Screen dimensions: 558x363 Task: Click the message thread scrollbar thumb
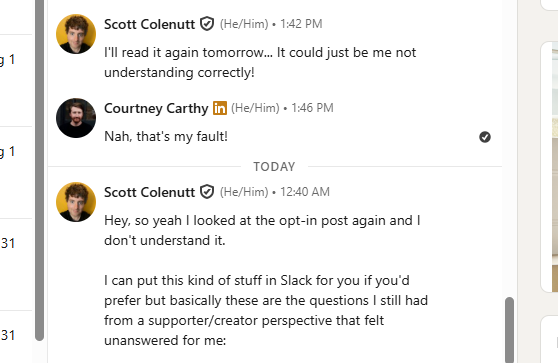pos(509,330)
